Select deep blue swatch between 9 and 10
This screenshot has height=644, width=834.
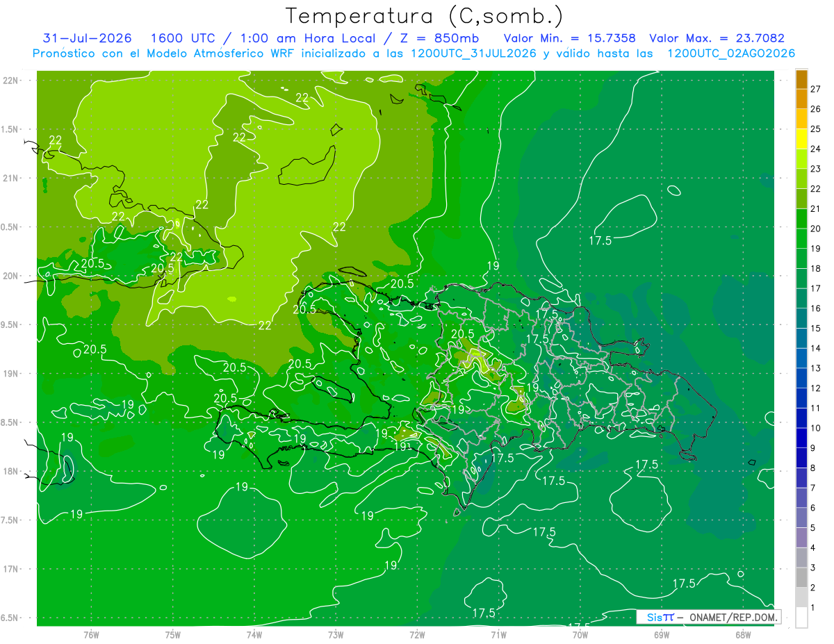(801, 438)
